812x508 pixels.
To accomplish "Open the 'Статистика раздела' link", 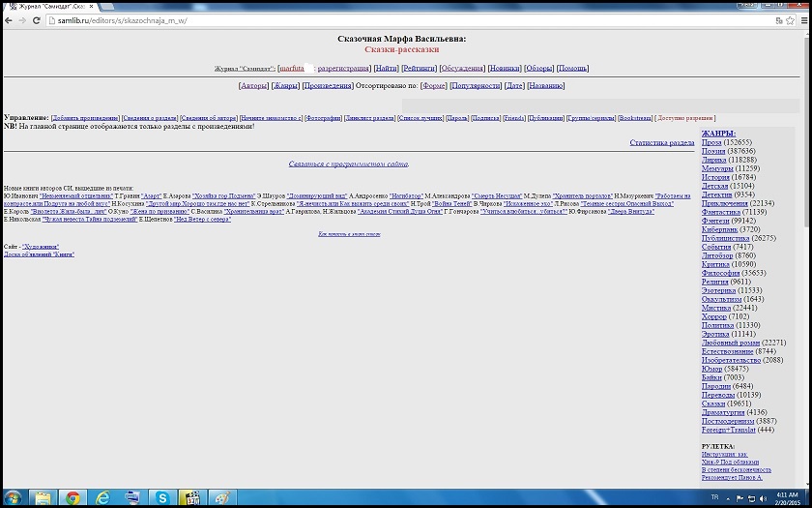I will pyautogui.click(x=661, y=142).
